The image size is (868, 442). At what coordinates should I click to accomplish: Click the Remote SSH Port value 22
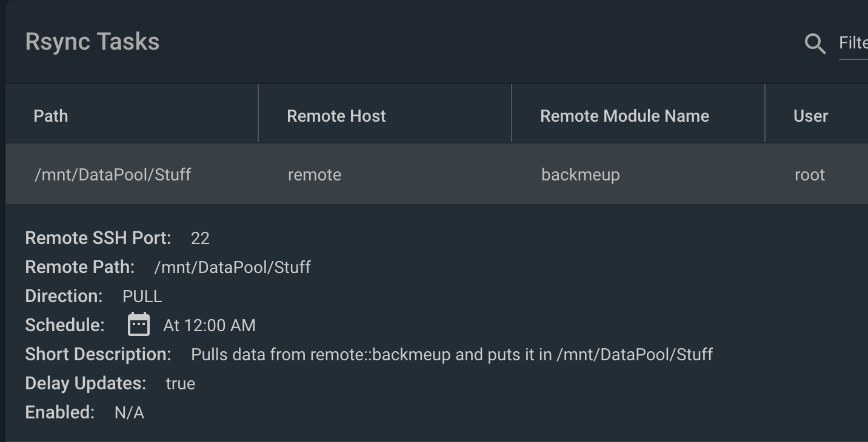(x=200, y=238)
